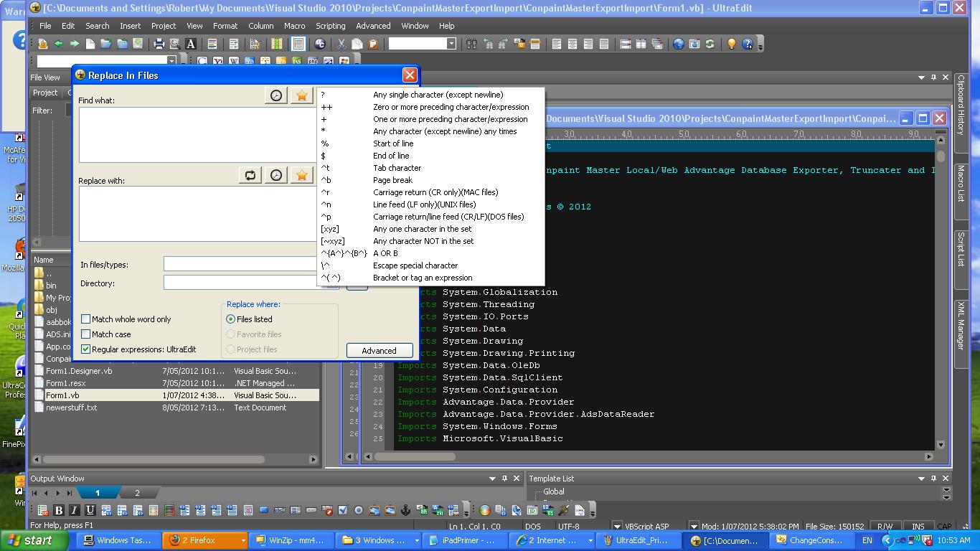Click the scissors Cut icon
The image size is (980, 551).
pos(341,44)
